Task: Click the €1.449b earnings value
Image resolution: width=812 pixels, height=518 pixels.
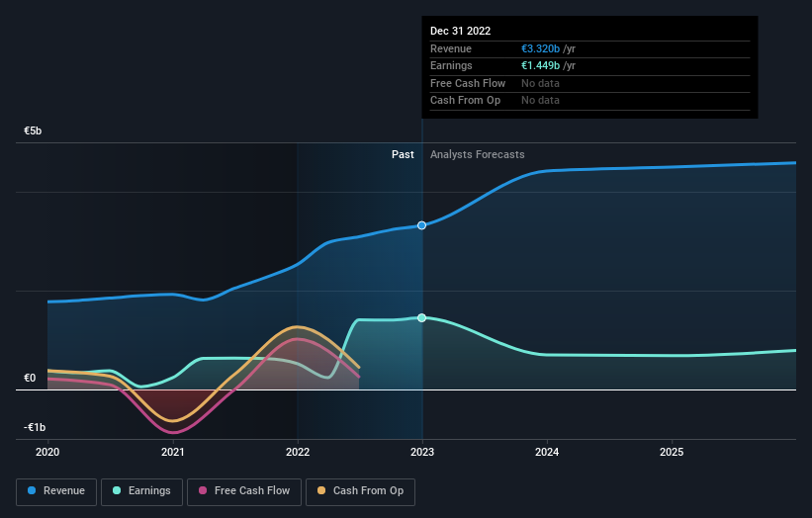Action: point(540,65)
